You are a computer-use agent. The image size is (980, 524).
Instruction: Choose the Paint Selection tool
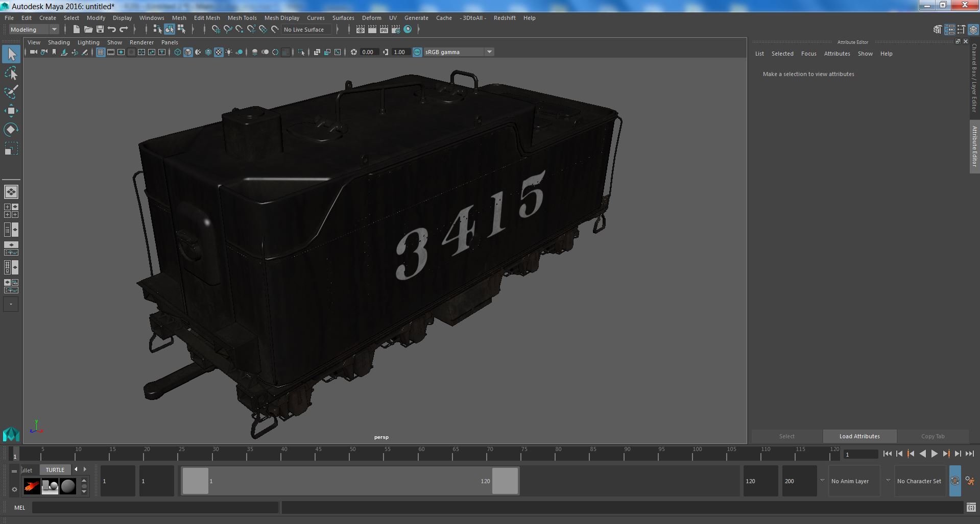coord(11,92)
